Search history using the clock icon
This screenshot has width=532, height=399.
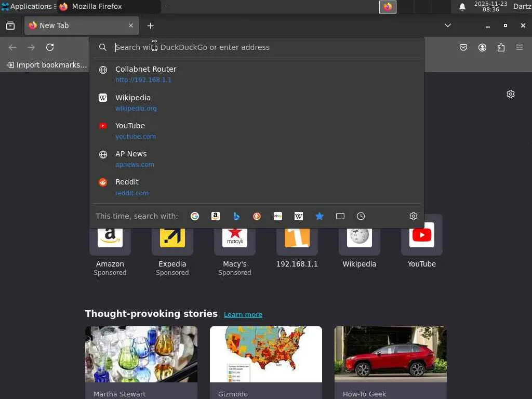pyautogui.click(x=361, y=216)
